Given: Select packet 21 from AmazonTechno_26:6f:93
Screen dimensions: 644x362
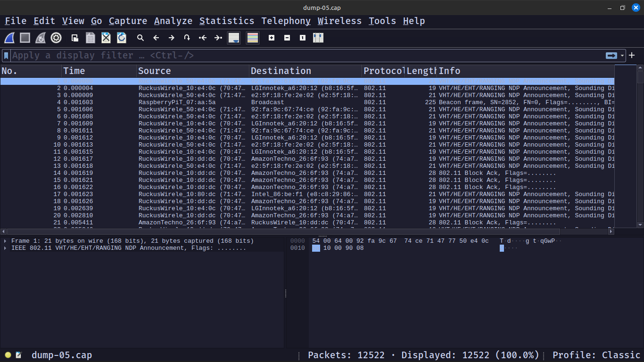Looking at the screenshot, I should point(307,222).
